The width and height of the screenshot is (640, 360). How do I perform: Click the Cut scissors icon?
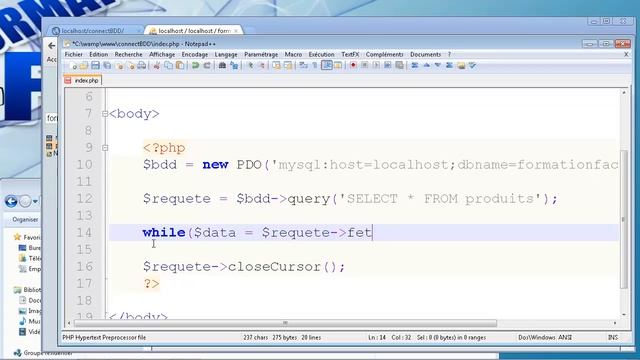pyautogui.click(x=157, y=65)
